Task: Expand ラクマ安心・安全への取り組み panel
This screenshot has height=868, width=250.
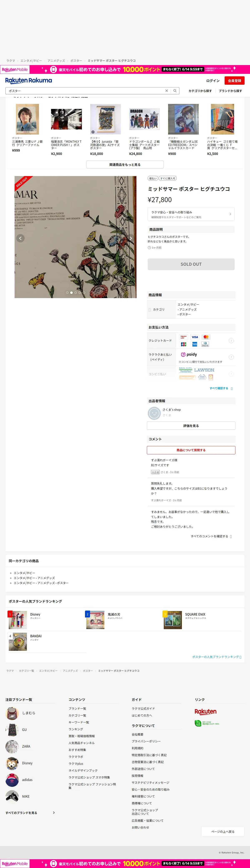Action: [x=191, y=214]
